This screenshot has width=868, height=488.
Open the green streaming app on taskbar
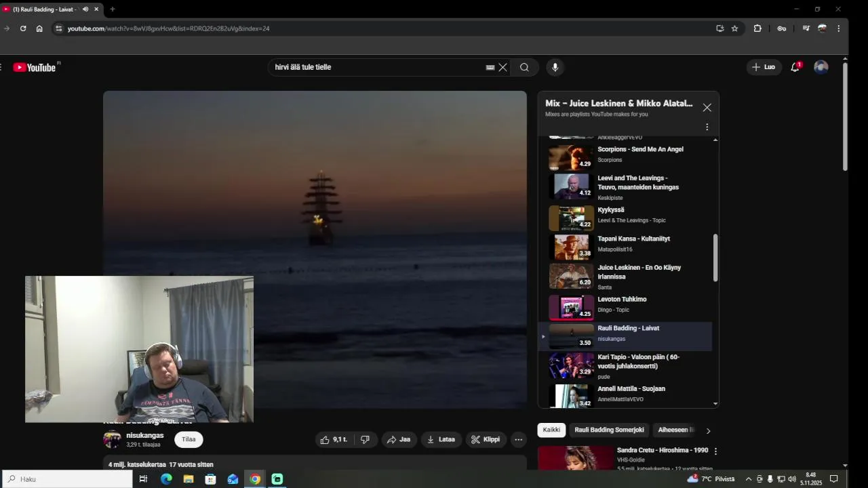click(277, 479)
